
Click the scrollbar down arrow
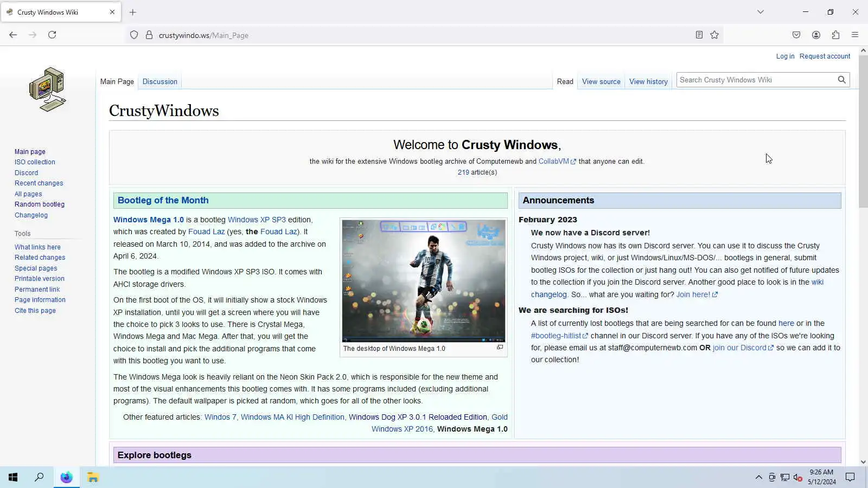click(x=863, y=462)
